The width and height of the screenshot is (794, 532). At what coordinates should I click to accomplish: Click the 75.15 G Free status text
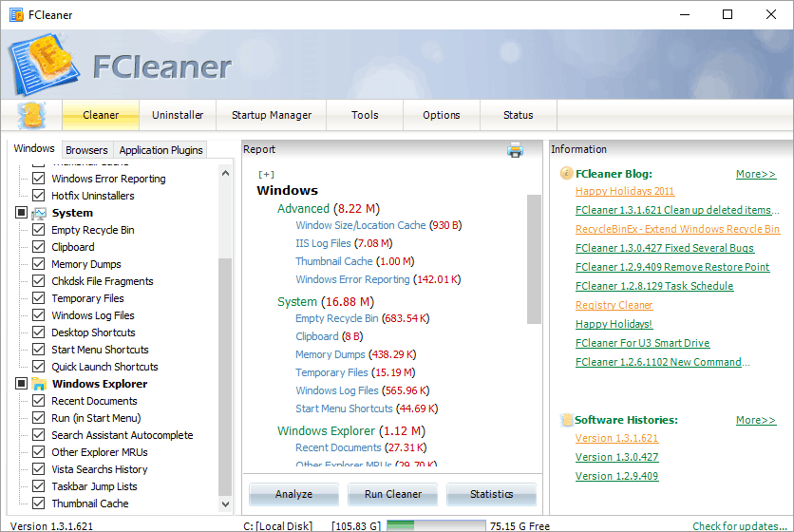pyautogui.click(x=520, y=526)
